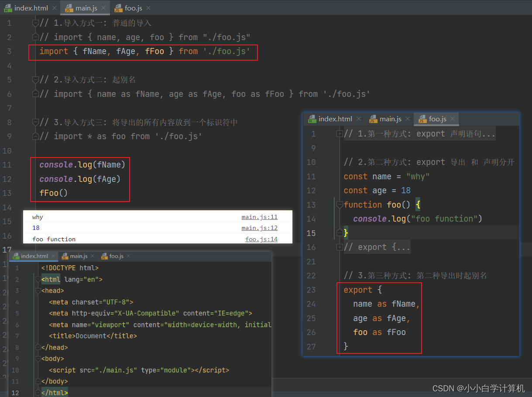Click 'function foo() {' line in foo.js

tap(382, 205)
